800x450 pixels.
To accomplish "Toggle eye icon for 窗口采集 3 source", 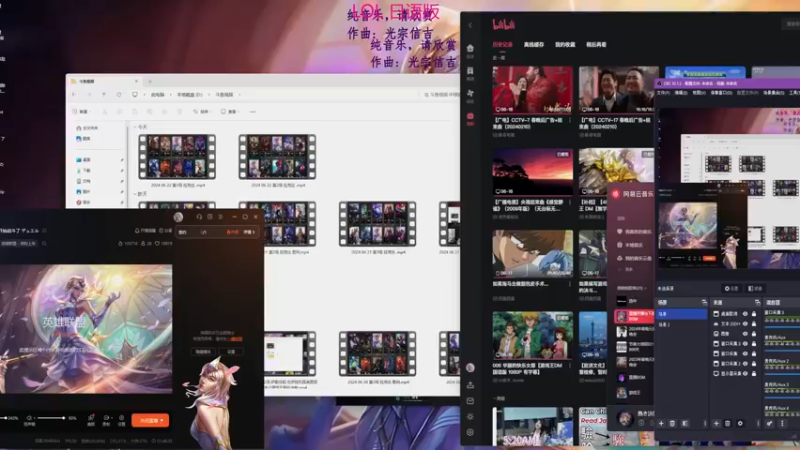I will point(745,343).
